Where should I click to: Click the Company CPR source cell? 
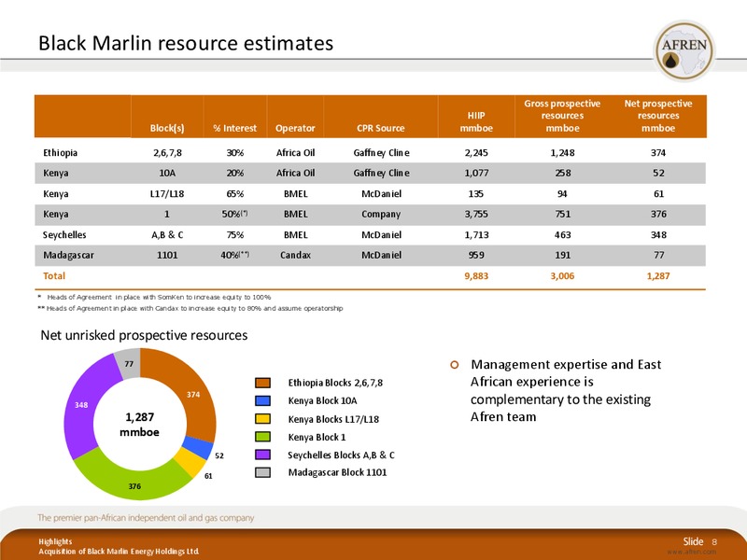(x=381, y=215)
